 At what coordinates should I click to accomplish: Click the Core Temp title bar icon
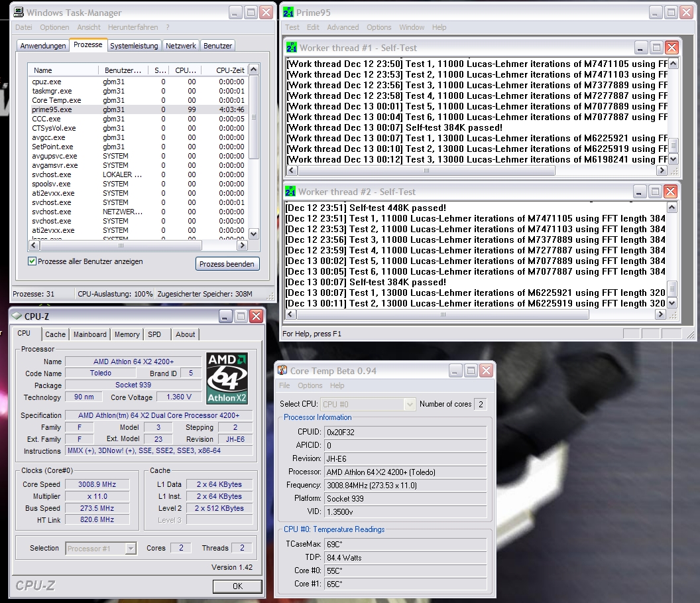[282, 370]
